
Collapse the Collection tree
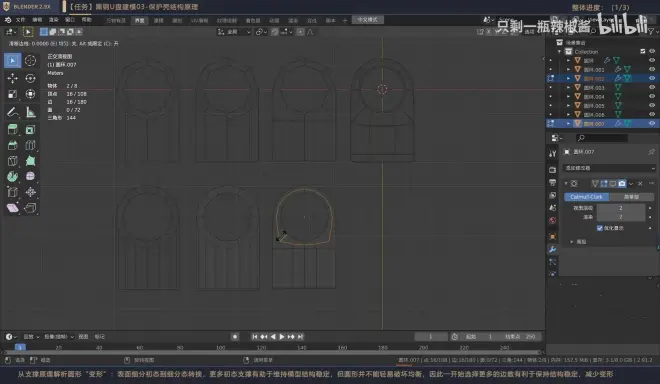point(560,51)
